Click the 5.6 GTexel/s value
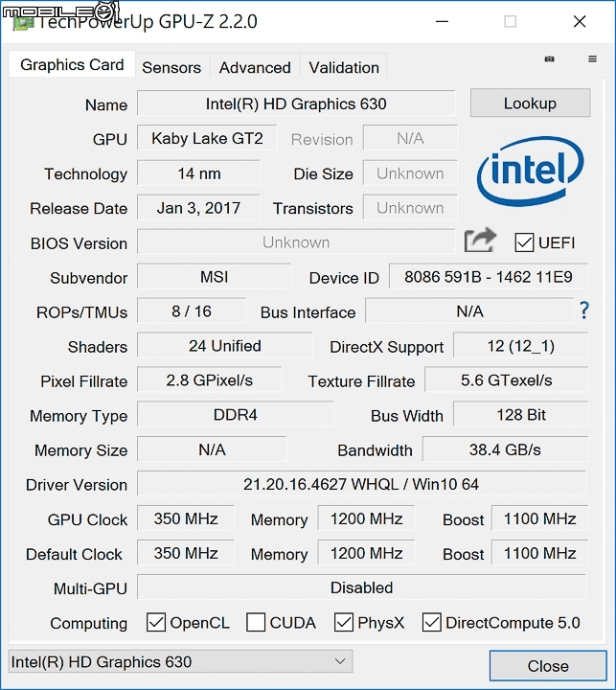Viewport: 616px width, 690px height. pos(507,379)
